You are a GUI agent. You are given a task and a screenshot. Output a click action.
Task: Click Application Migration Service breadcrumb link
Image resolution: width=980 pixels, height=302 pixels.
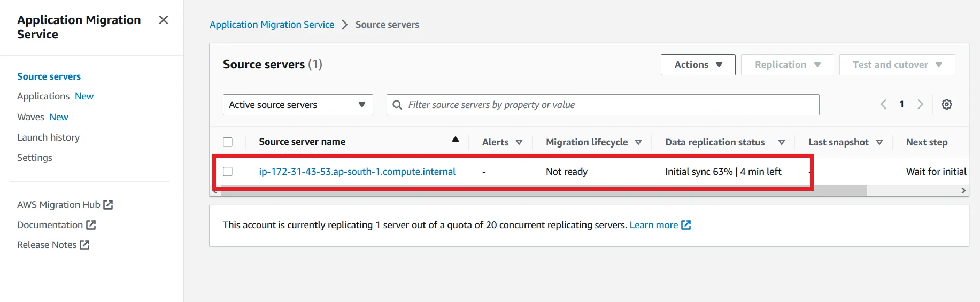coord(272,25)
